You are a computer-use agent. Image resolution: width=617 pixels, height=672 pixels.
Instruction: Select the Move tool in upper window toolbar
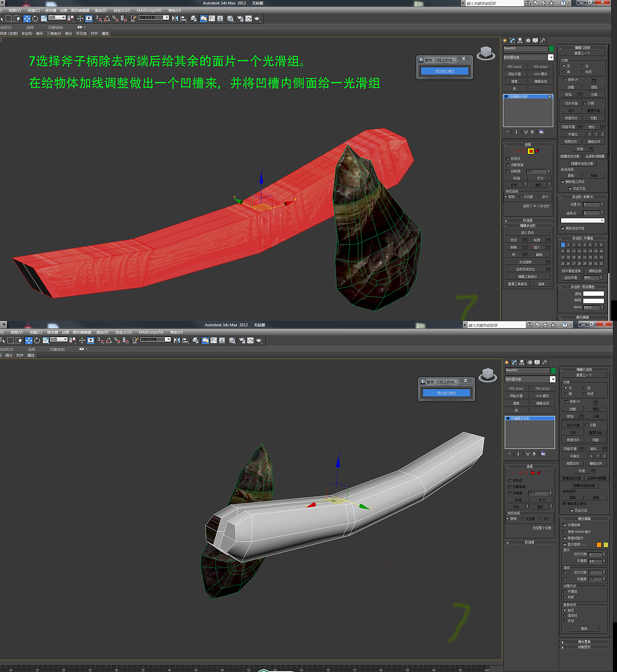tap(27, 18)
